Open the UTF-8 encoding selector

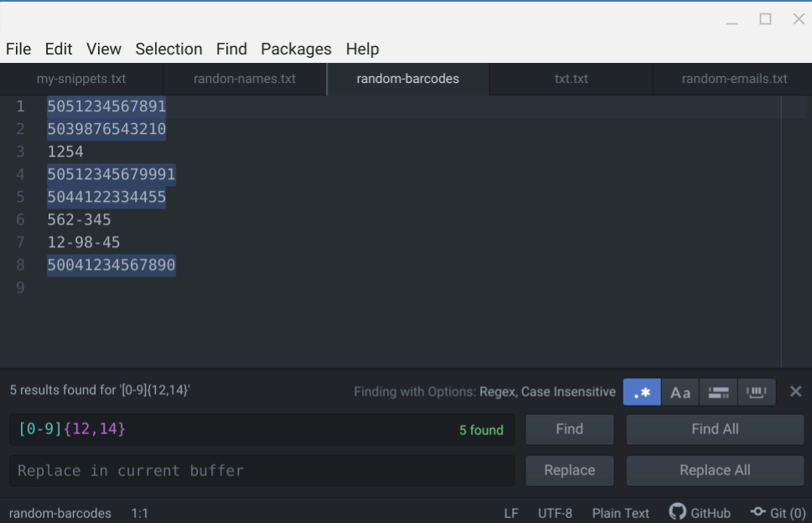tap(555, 513)
